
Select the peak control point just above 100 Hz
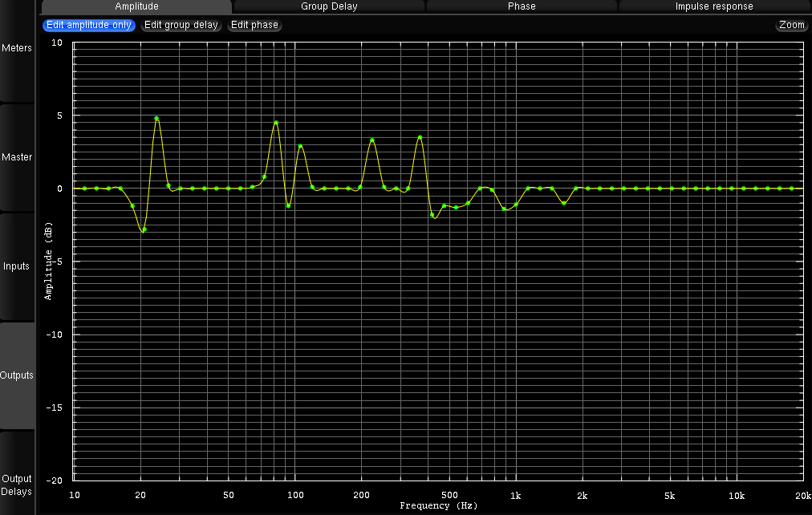(x=300, y=147)
